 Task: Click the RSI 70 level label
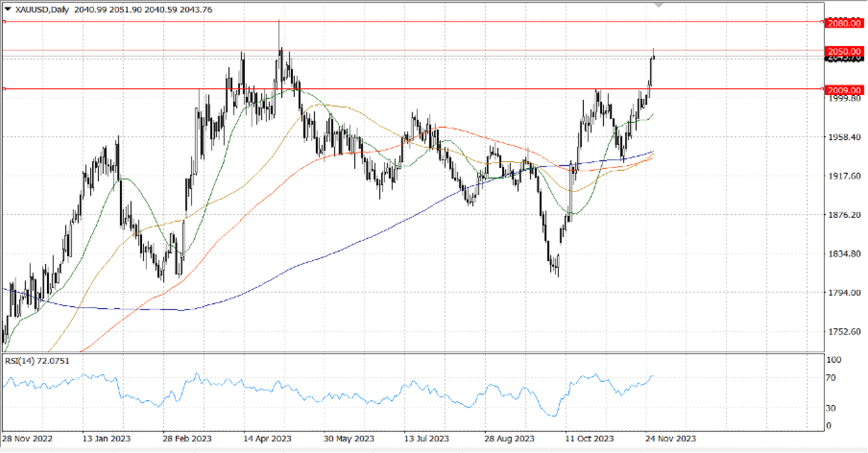[x=830, y=378]
